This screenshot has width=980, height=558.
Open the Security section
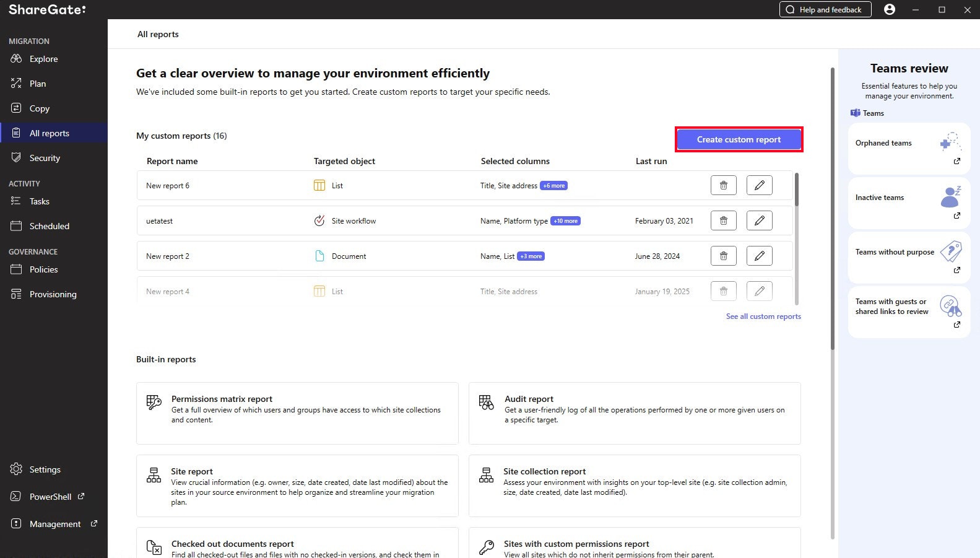click(45, 158)
